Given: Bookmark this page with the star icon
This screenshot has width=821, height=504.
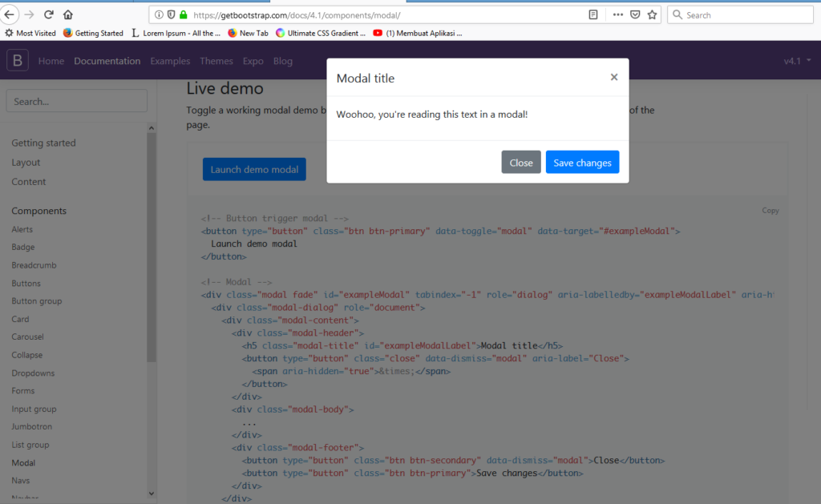Looking at the screenshot, I should coord(652,14).
